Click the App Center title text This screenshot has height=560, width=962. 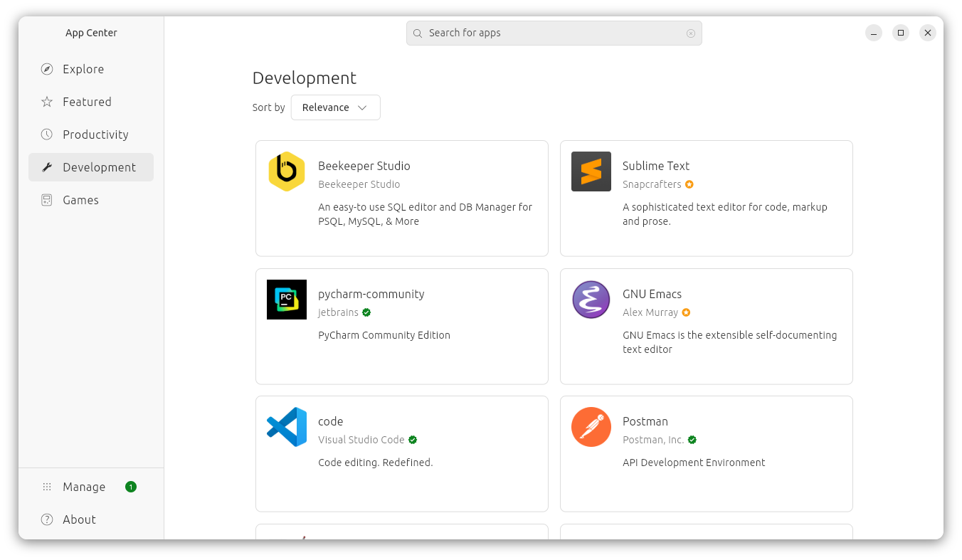coord(91,33)
